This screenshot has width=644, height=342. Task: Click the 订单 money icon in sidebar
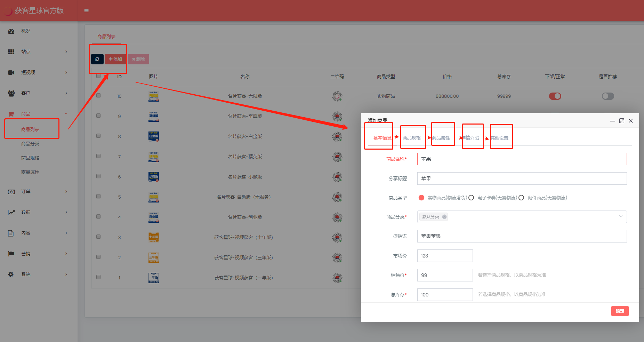coord(11,192)
